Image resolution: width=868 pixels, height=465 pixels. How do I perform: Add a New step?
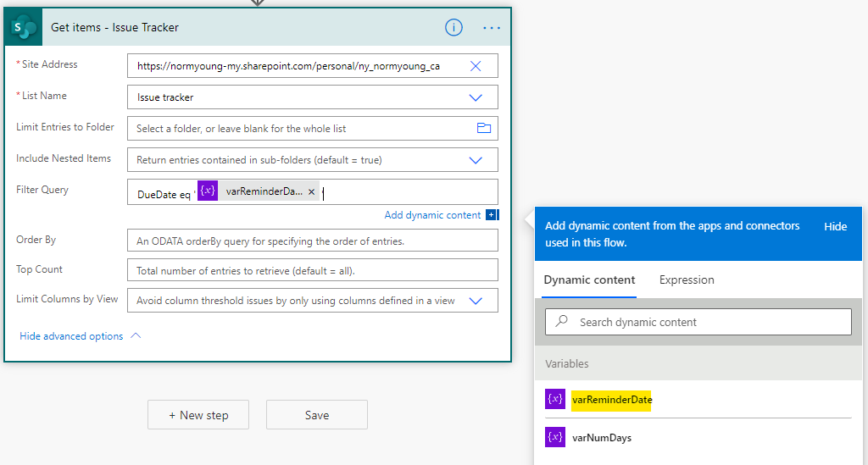pos(198,415)
